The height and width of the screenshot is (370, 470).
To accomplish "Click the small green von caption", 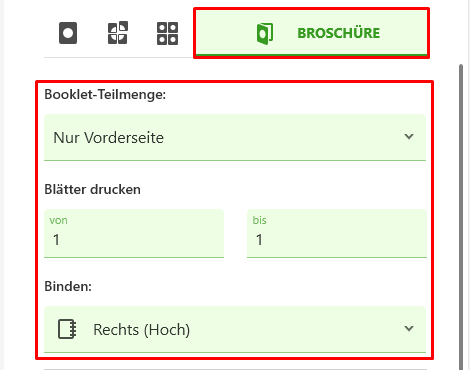I will [x=59, y=220].
